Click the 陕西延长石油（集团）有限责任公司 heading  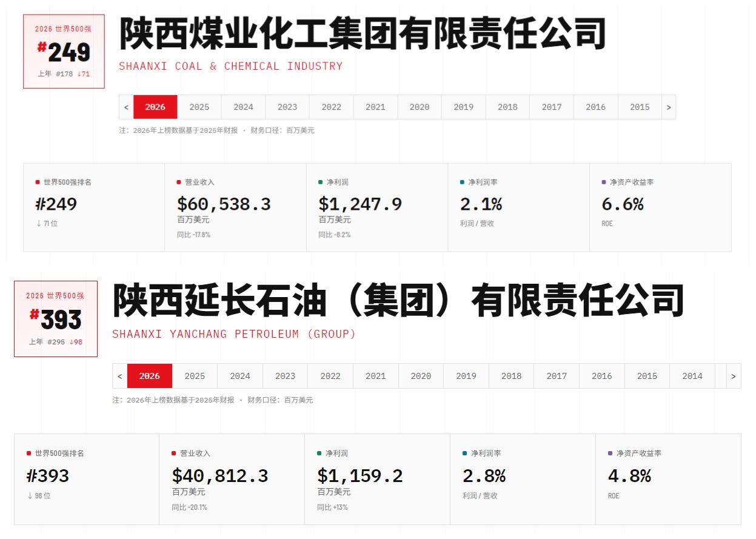[x=398, y=301]
